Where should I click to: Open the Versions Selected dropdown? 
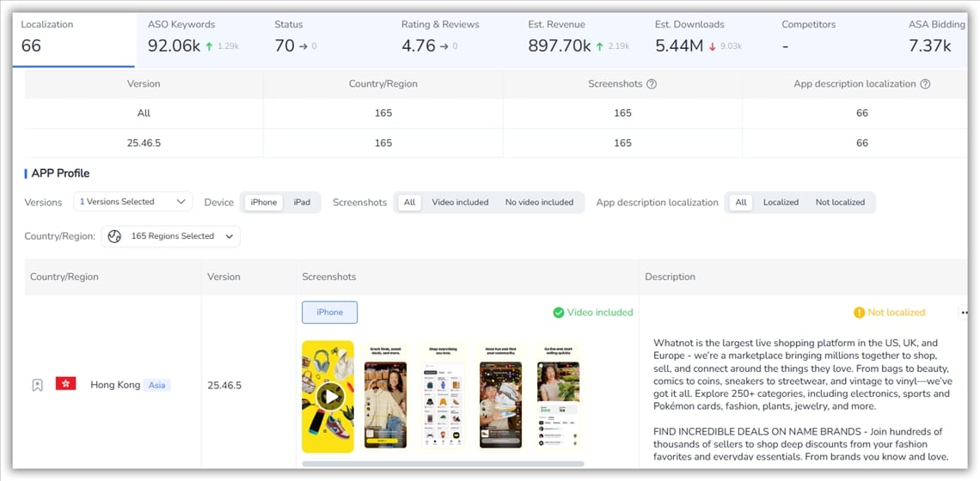tap(132, 202)
